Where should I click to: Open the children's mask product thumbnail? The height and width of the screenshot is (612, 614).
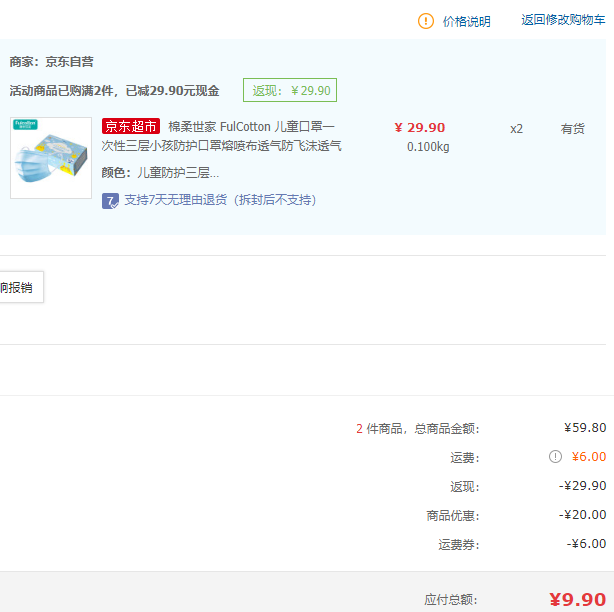[x=51, y=158]
